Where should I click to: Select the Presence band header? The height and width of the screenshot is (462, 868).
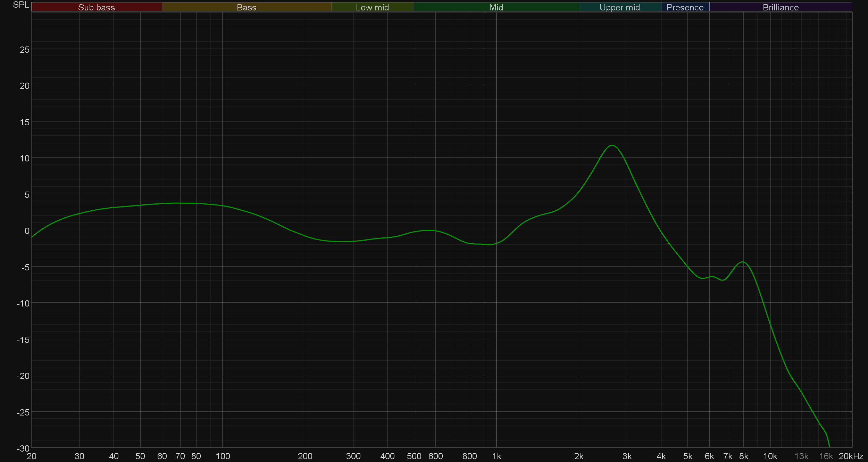click(x=685, y=7)
